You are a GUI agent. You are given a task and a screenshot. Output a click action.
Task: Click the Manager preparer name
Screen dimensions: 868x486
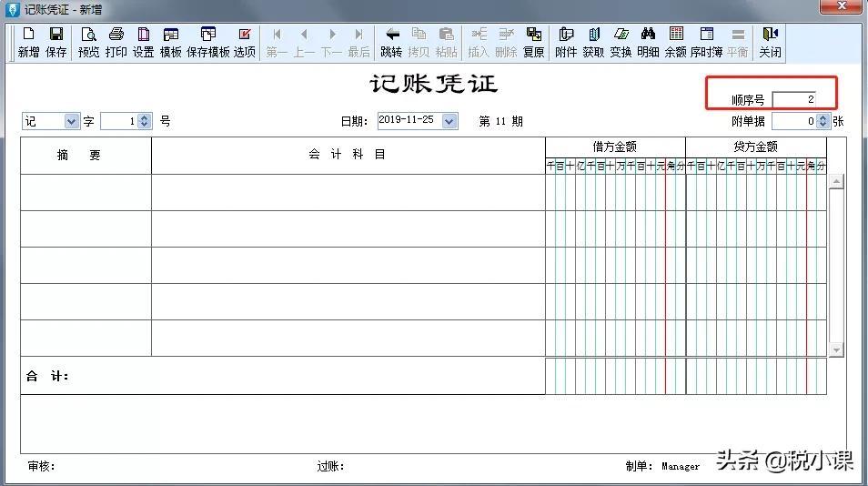pyautogui.click(x=681, y=467)
